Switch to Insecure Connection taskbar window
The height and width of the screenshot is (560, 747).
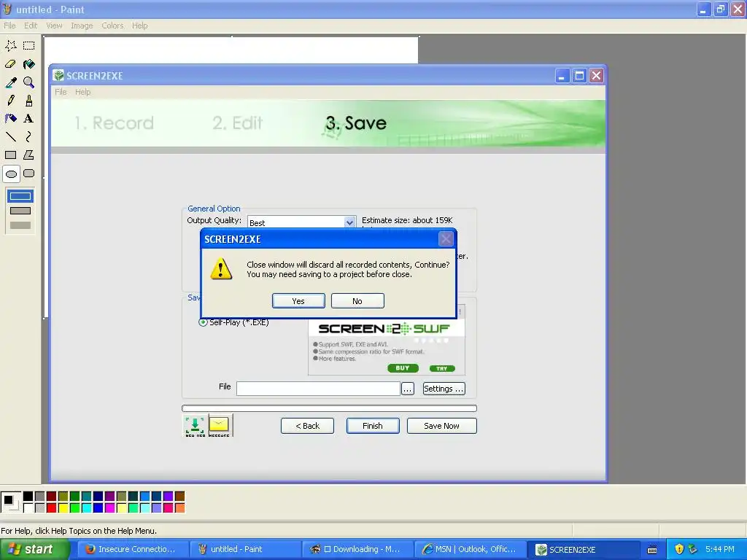click(132, 550)
